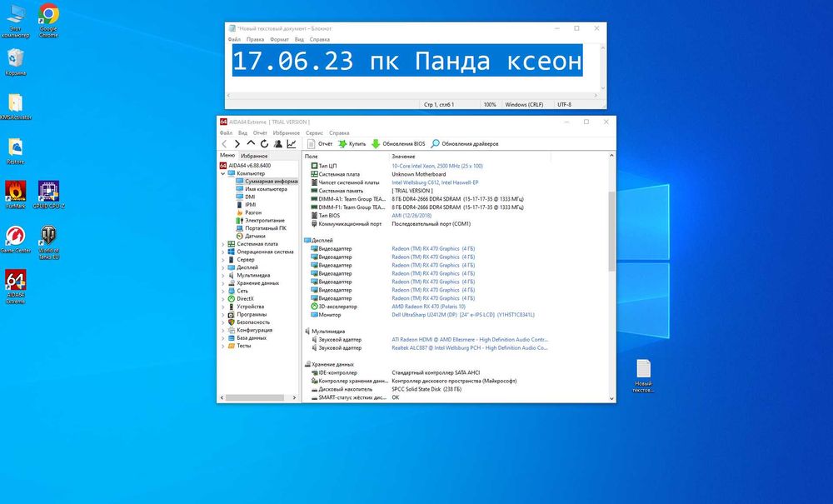The width and height of the screenshot is (833, 504).
Task: Click the AIDA64 Forward navigation arrow
Action: coord(237,144)
